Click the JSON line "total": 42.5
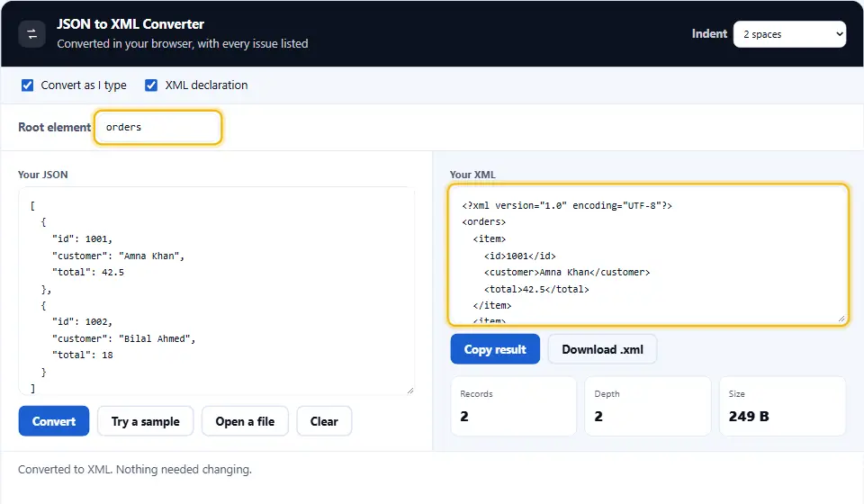Screen dimensions: 864x504 (87, 272)
